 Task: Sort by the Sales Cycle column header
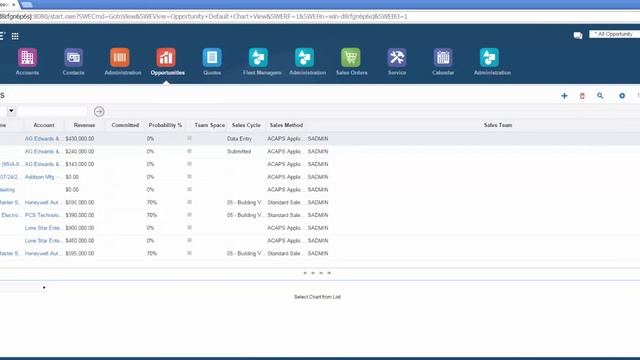(x=246, y=125)
